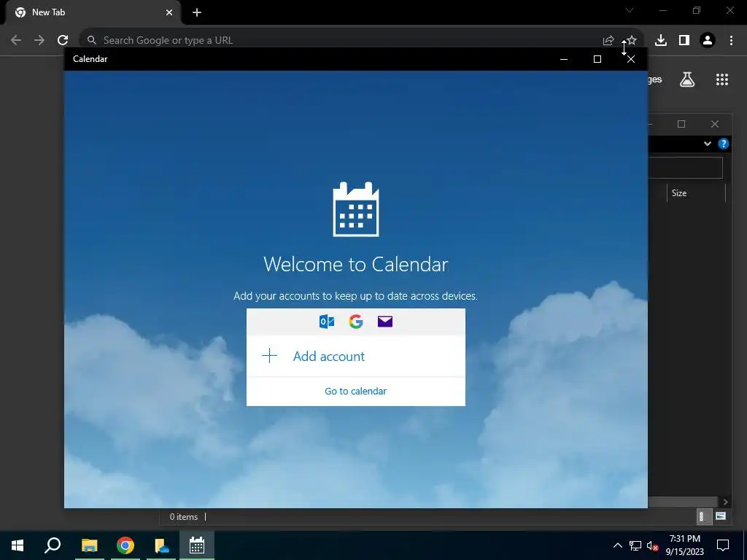The image size is (747, 560).
Task: Open Chrome profile avatar
Action: 708,40
